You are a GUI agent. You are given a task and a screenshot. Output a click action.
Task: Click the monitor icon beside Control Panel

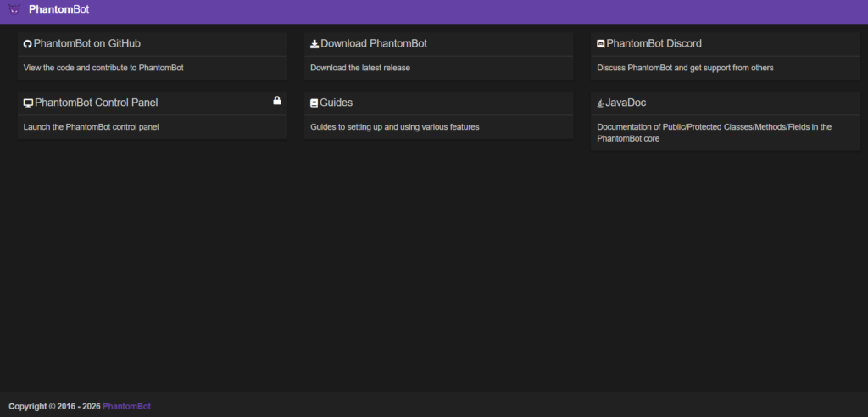[x=28, y=103]
